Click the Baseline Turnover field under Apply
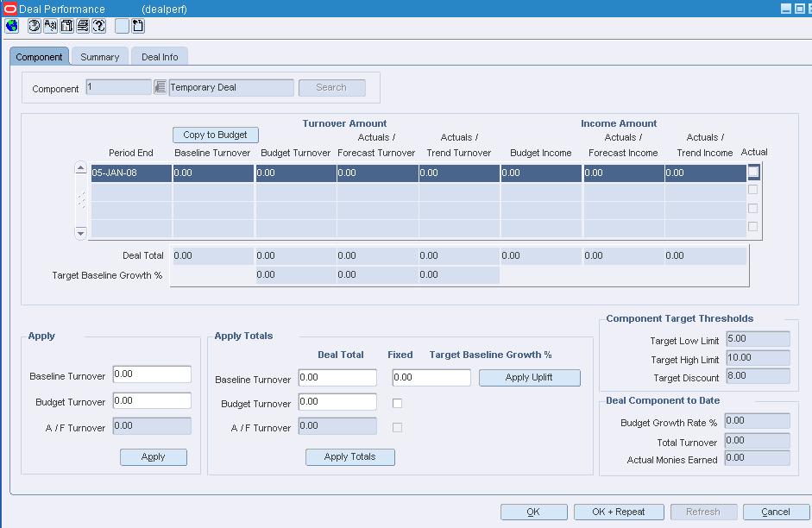This screenshot has height=528, width=812. pos(152,374)
